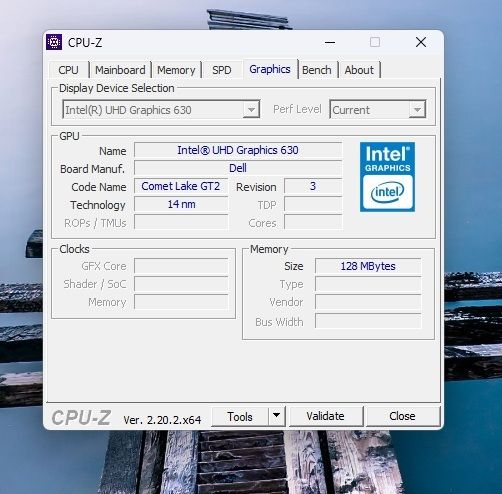Click the empty Clocks Memory field

[x=181, y=302]
